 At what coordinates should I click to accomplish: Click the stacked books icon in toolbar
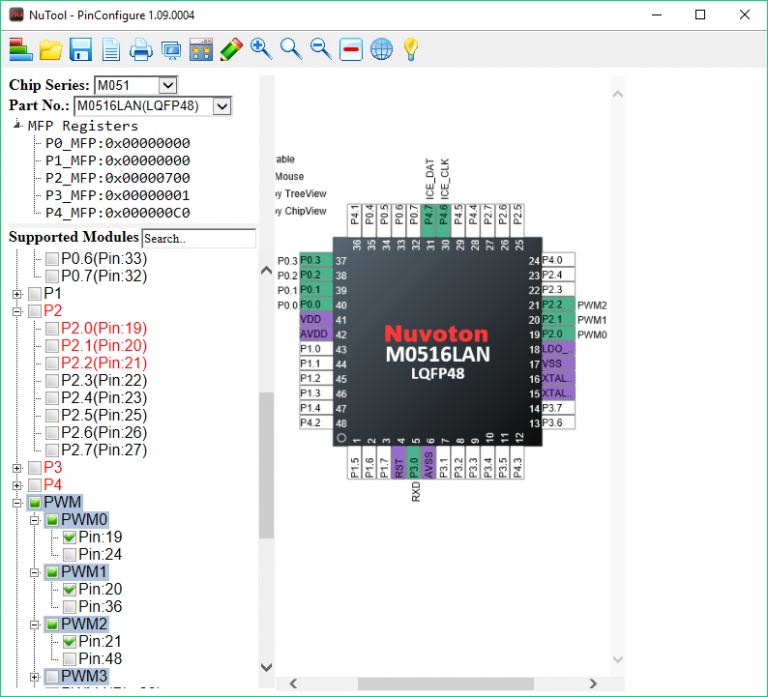pos(21,49)
